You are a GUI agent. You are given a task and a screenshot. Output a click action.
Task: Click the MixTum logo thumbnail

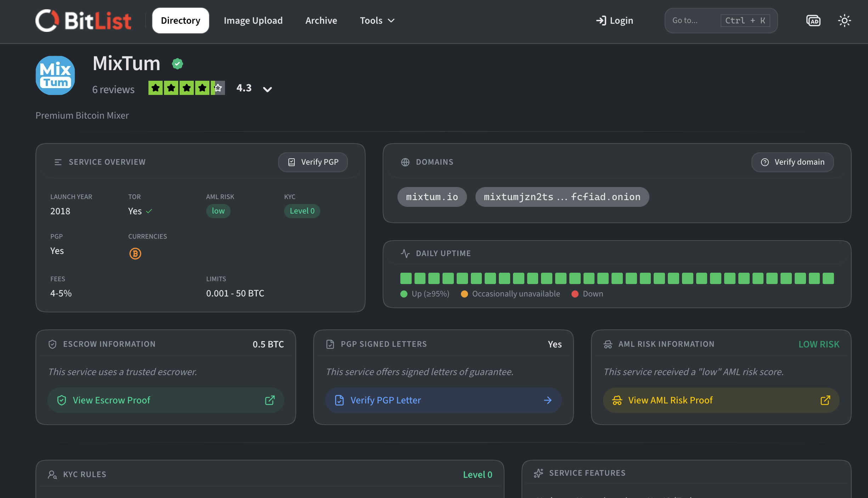pos(55,75)
